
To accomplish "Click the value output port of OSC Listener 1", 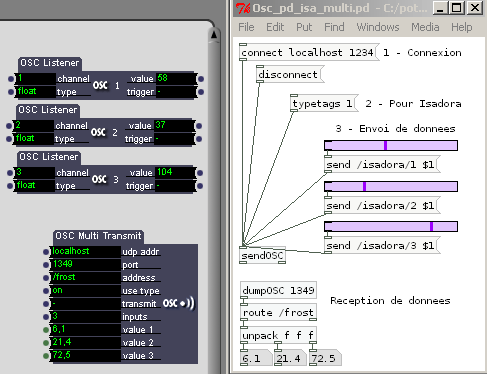I will (201, 79).
